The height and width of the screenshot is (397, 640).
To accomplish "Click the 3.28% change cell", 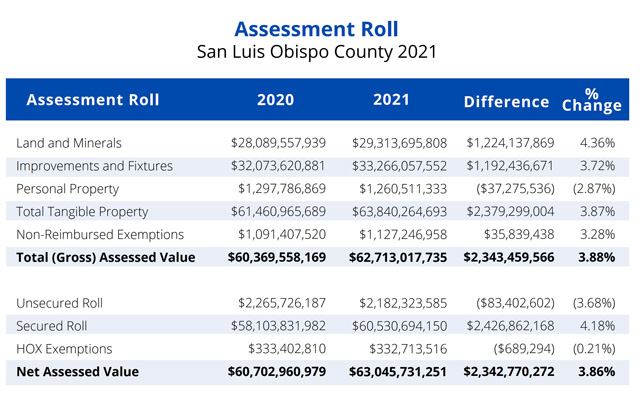I will tap(598, 234).
